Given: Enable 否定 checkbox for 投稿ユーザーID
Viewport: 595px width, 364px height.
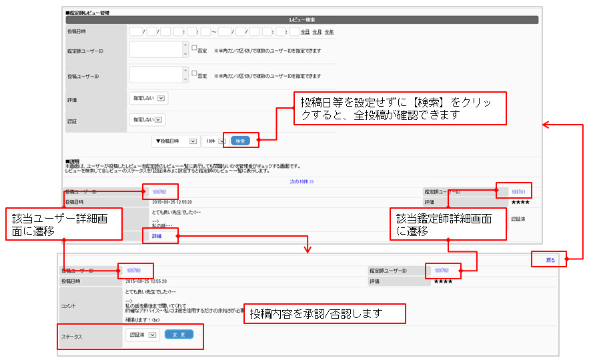Looking at the screenshot, I should click(194, 73).
